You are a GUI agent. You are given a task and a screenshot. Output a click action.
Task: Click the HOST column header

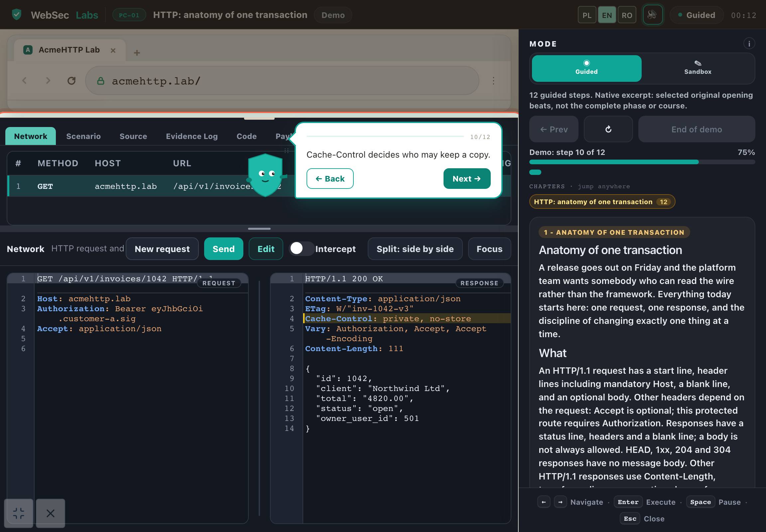pos(107,163)
